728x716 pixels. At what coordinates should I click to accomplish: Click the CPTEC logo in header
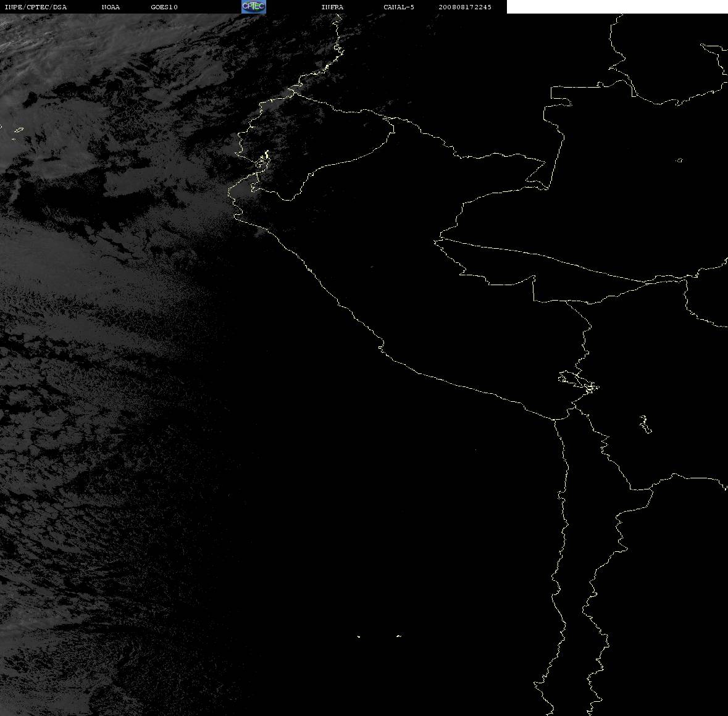point(254,7)
